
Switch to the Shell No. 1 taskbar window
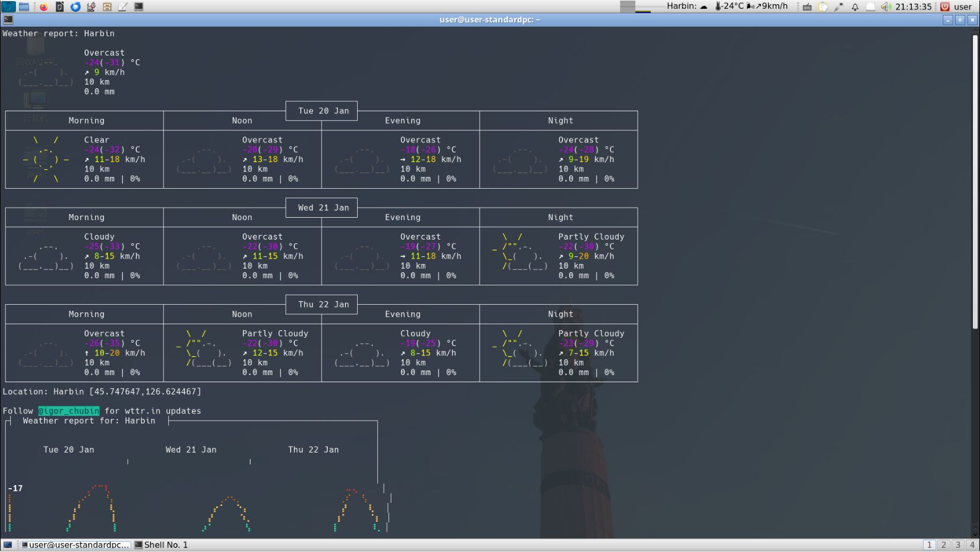161,545
